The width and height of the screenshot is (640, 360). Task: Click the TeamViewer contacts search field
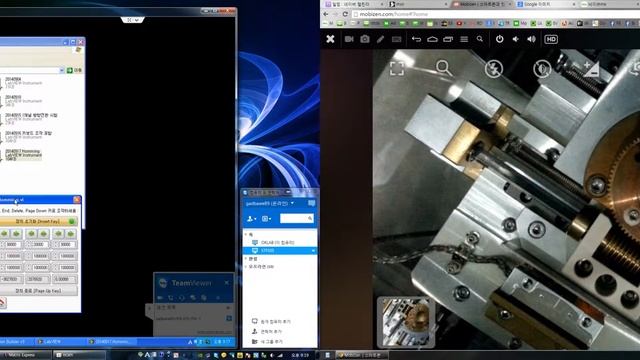pos(297,219)
